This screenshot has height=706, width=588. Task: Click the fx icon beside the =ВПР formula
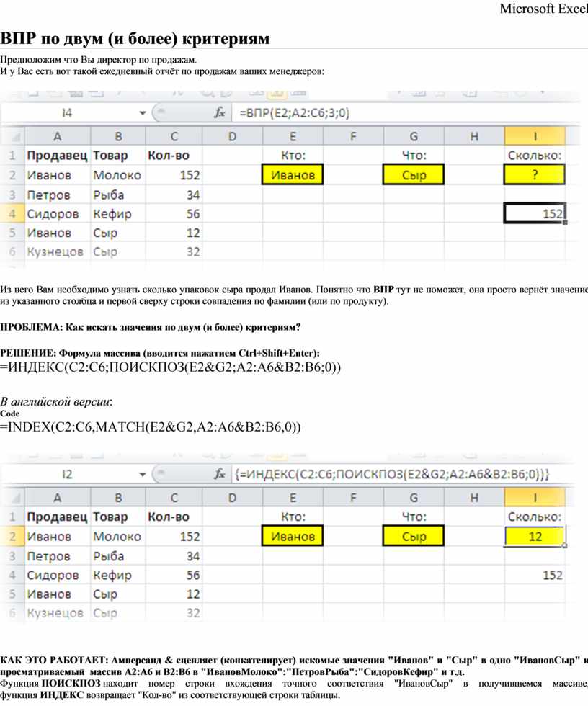(x=219, y=112)
